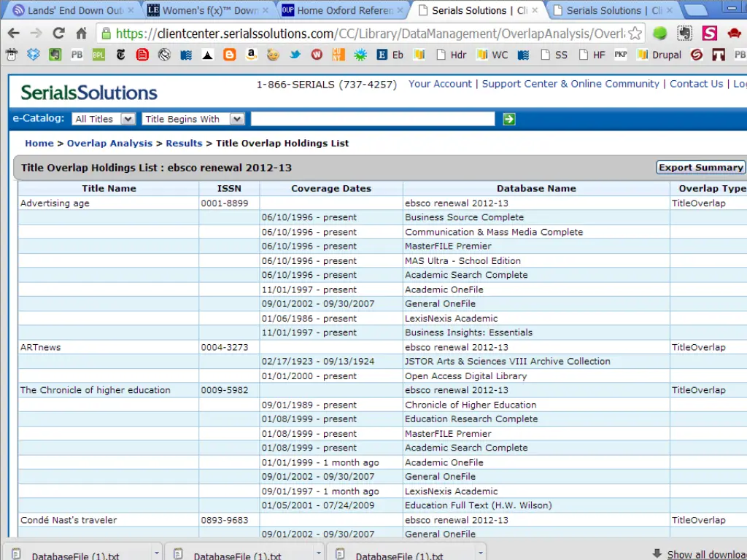747x560 pixels.
Task: Click the Database Name column header
Action: [536, 189]
